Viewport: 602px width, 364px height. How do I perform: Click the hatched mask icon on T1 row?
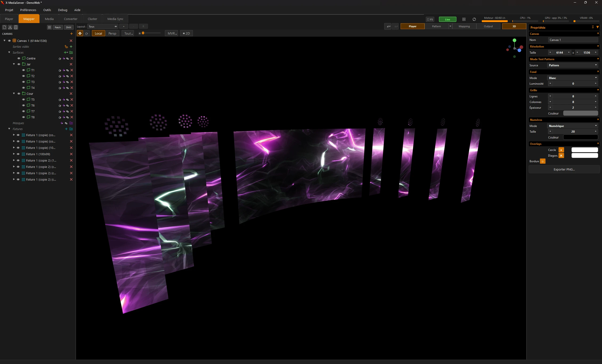[68, 70]
